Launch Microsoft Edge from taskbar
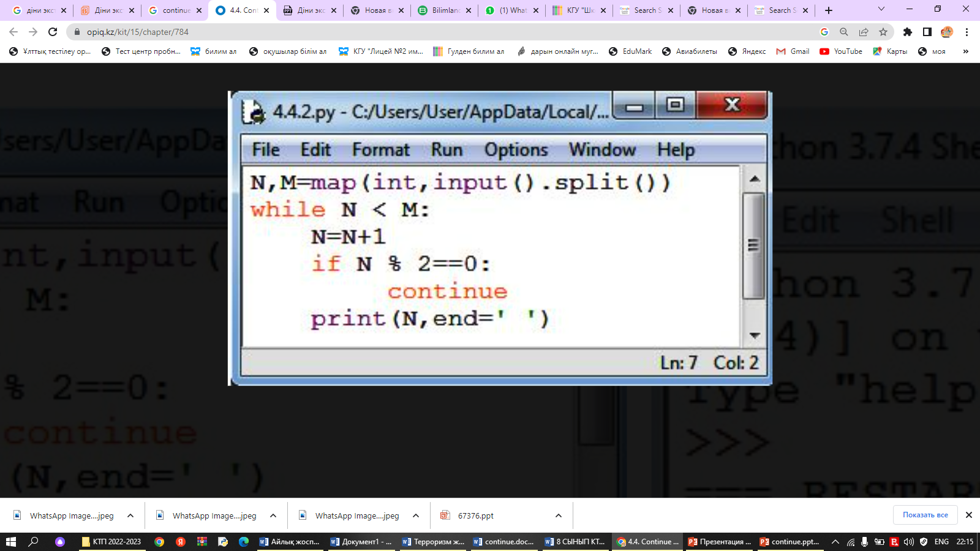The width and height of the screenshot is (980, 551). click(244, 542)
